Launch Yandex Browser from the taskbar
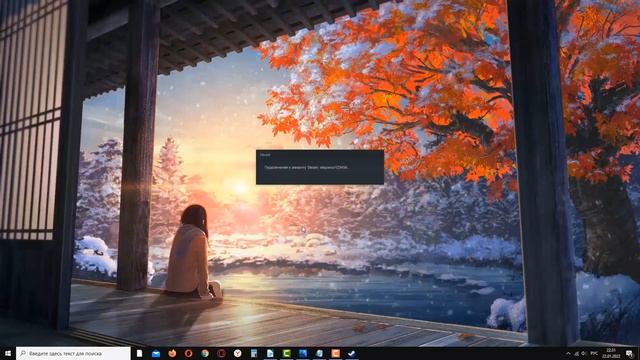Image resolution: width=640 pixels, height=360 pixels. point(238,353)
